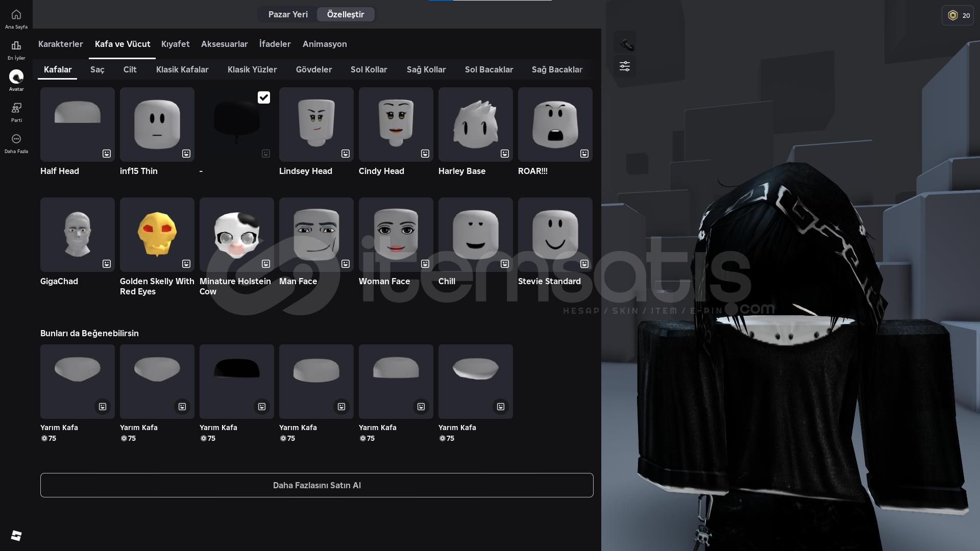Equip the Chill head thumbnail

click(476, 235)
